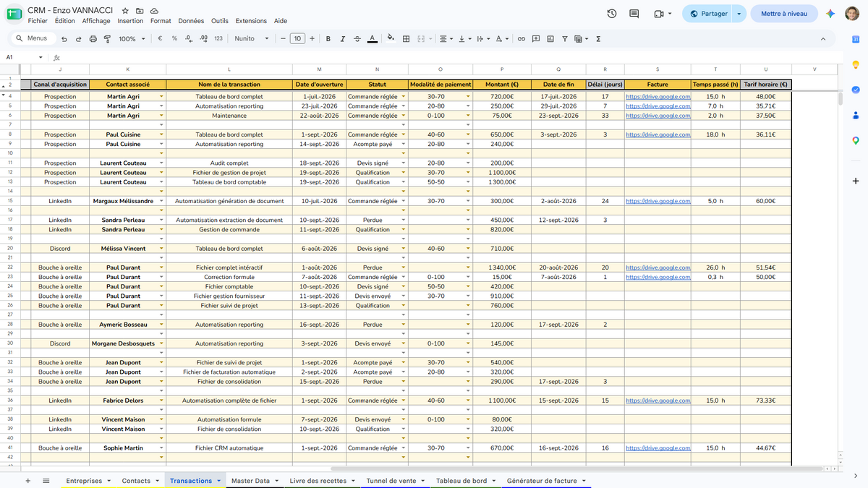Show all sheets list
This screenshot has height=488, width=868.
[x=46, y=481]
